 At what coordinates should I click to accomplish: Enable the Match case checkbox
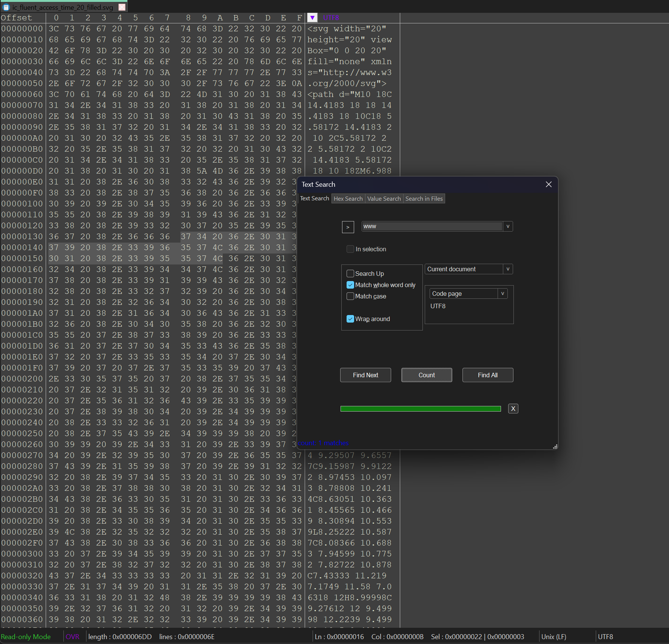[x=350, y=296]
